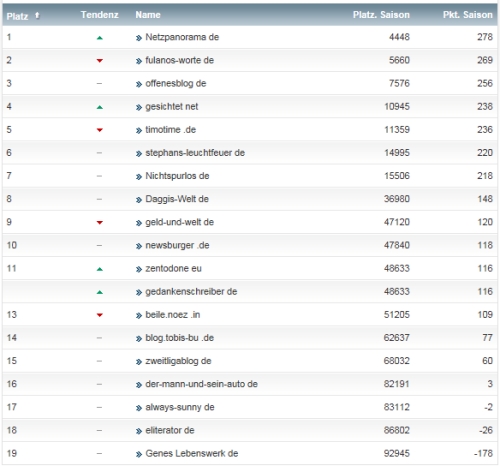Screen dimensions: 500x466
Task: Sort table by Name column header
Action: 148,15
